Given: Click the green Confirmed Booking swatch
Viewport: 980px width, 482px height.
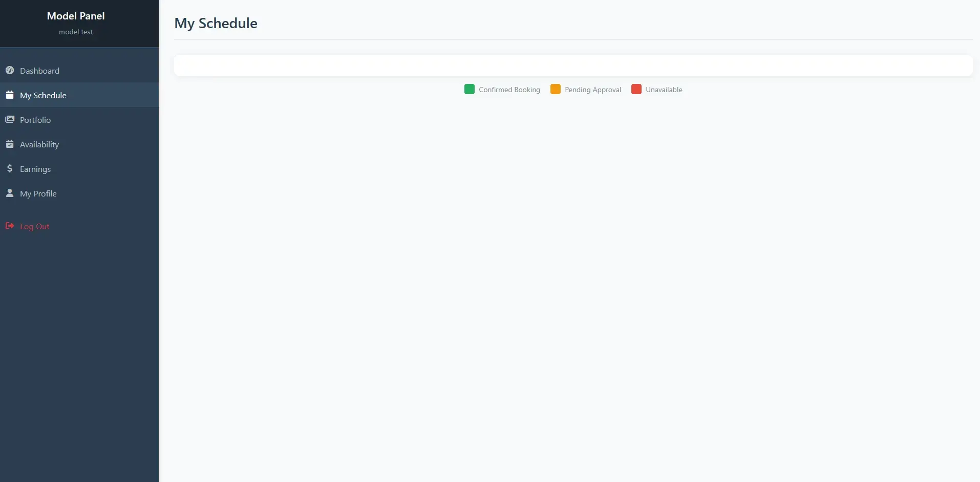Looking at the screenshot, I should [x=470, y=89].
